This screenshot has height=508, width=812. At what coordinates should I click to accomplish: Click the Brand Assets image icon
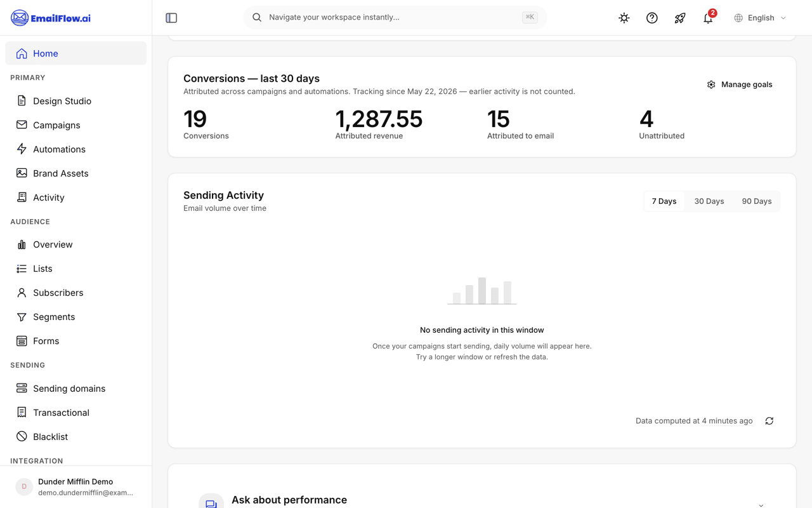tap(22, 173)
